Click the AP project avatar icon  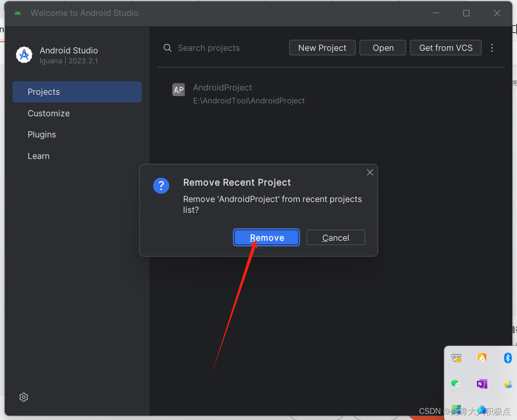pos(178,90)
